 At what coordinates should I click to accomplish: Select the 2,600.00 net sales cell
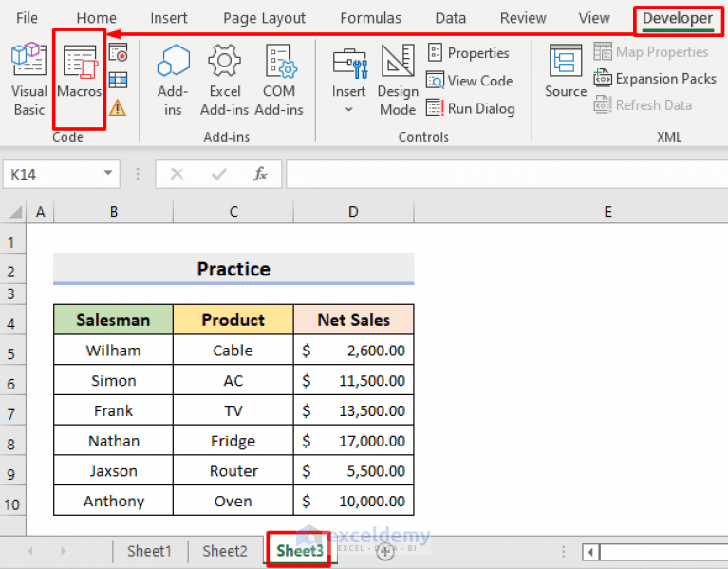(x=354, y=350)
